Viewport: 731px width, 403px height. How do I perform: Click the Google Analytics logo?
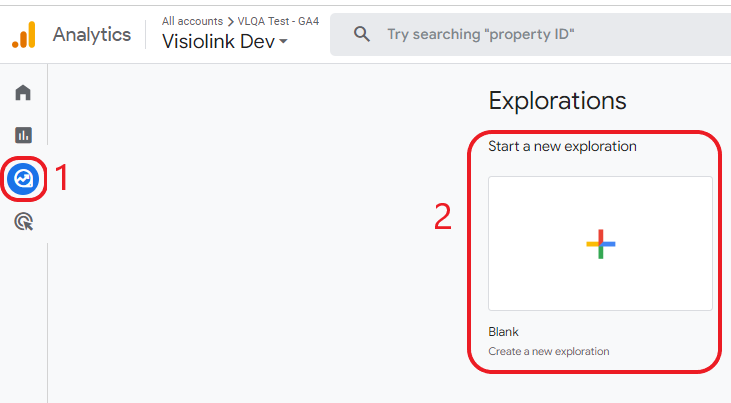pyautogui.click(x=24, y=35)
